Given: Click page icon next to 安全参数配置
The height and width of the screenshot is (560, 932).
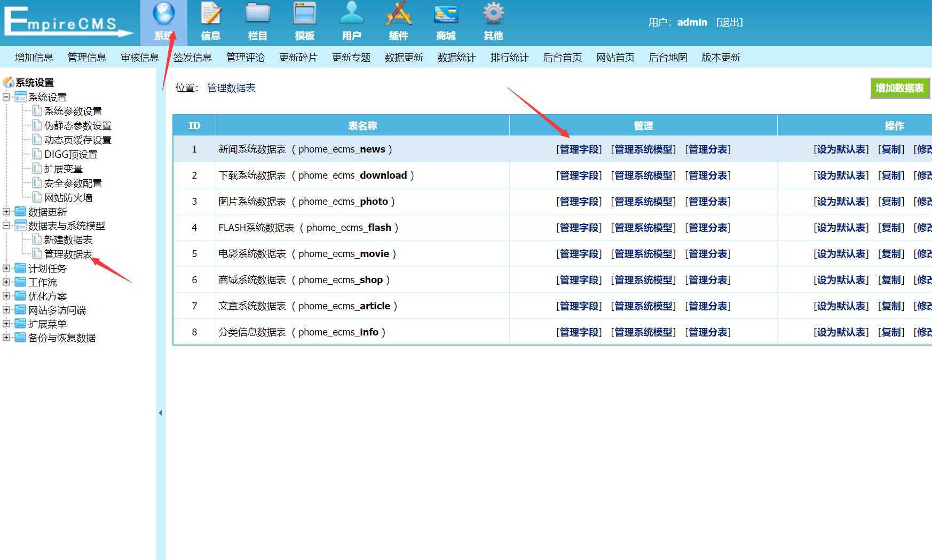Looking at the screenshot, I should [x=37, y=182].
